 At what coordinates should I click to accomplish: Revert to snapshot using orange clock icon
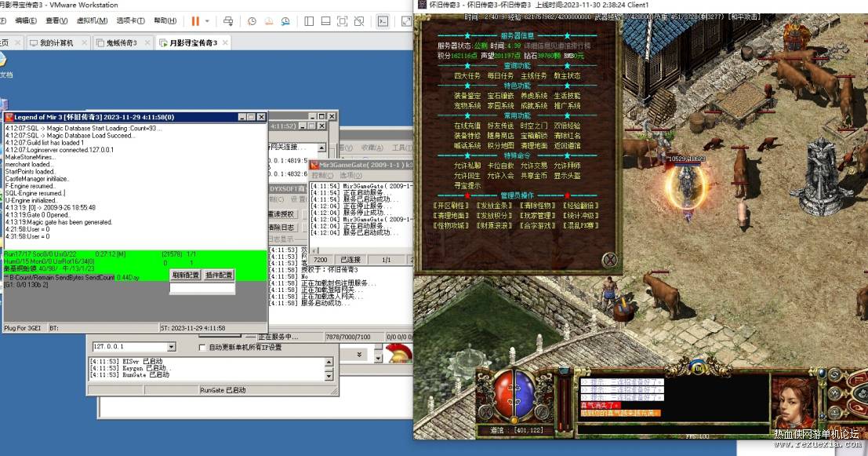point(268,21)
